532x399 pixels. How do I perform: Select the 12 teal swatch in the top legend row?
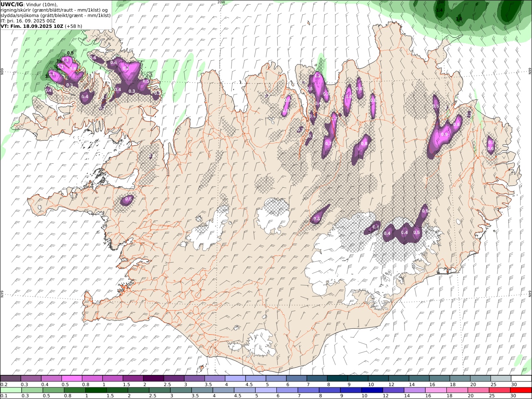(x=399, y=378)
